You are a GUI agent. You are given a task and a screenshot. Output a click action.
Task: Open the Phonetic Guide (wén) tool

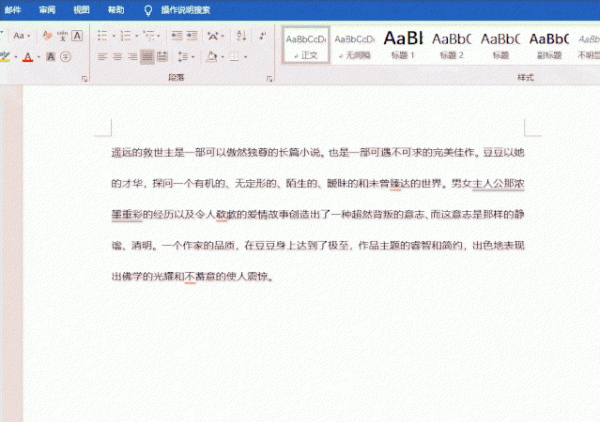(x=62, y=36)
